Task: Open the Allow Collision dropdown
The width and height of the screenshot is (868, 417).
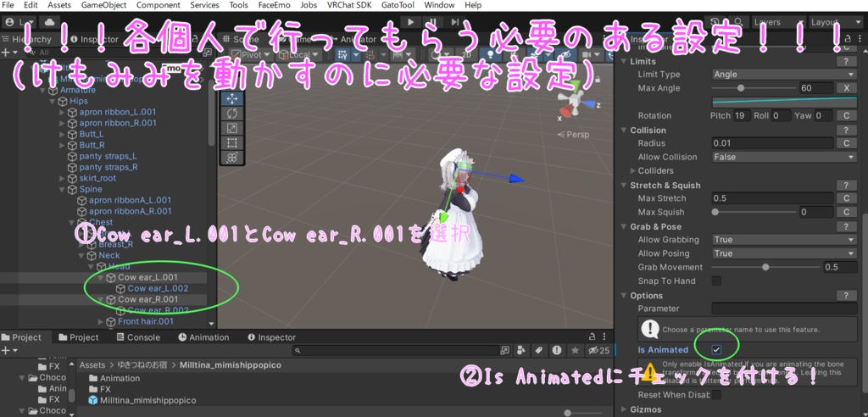Action: (784, 157)
